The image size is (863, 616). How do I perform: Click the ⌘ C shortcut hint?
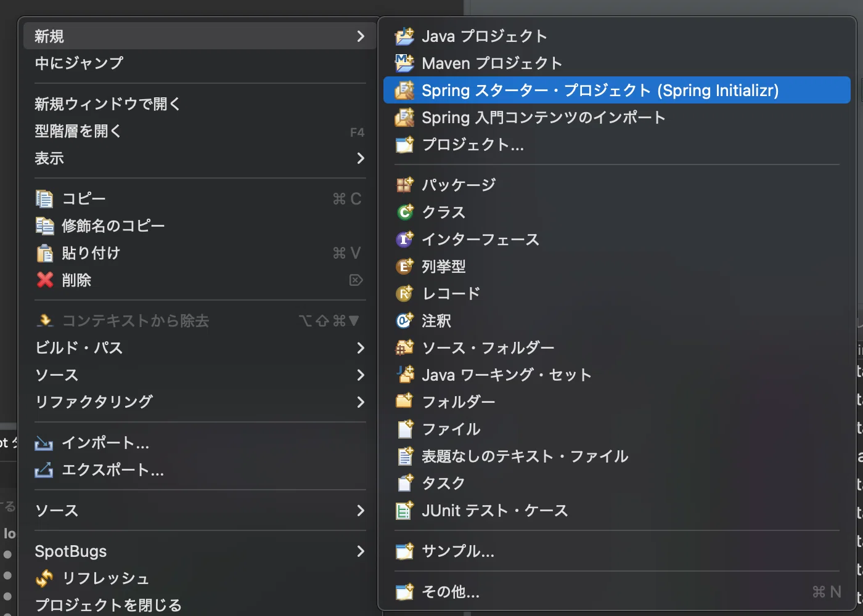point(347,199)
